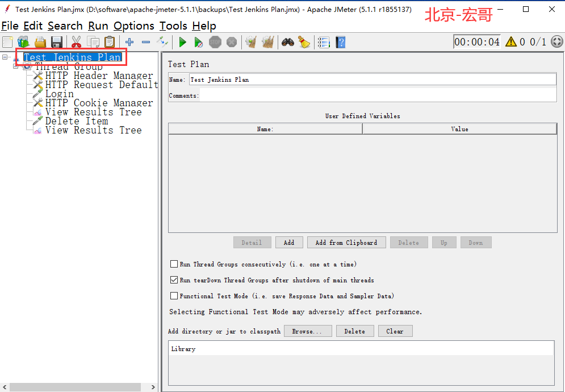Uncheck Run tearDown Thread Groups checkbox
The image size is (565, 392).
click(174, 280)
